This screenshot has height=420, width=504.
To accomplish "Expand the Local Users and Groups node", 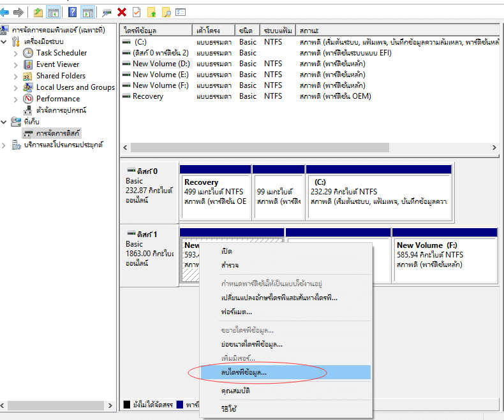I will (16, 87).
